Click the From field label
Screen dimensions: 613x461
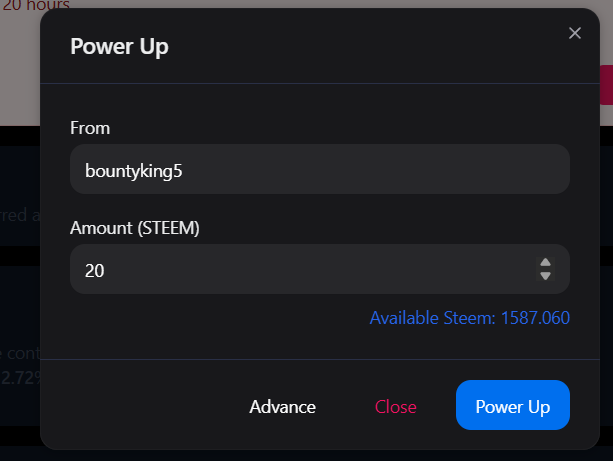tap(90, 128)
